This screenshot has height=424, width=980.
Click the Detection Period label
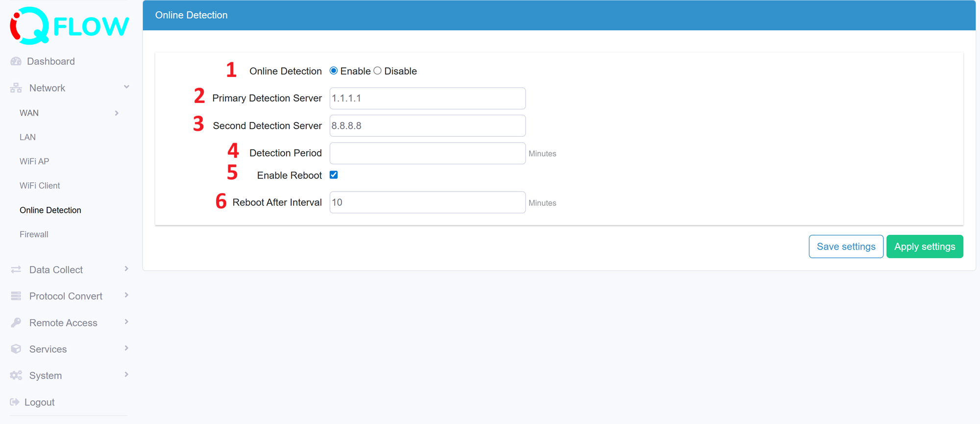point(285,153)
